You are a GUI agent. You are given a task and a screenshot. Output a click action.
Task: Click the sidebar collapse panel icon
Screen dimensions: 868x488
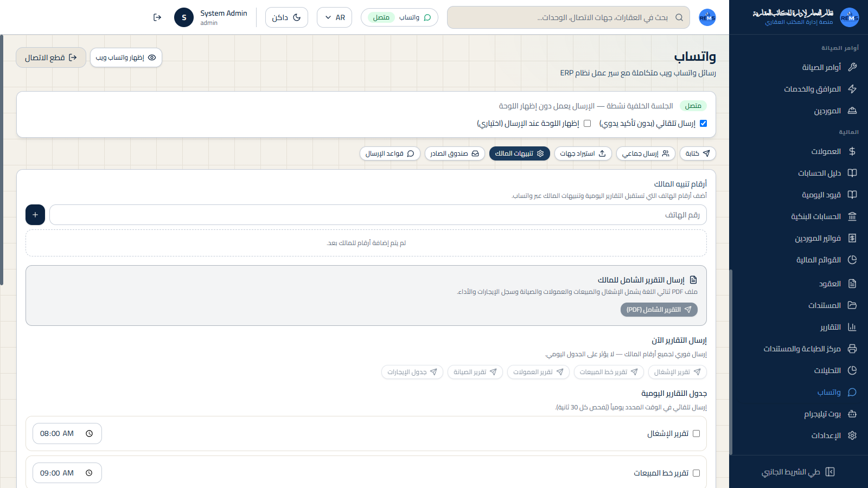(830, 472)
